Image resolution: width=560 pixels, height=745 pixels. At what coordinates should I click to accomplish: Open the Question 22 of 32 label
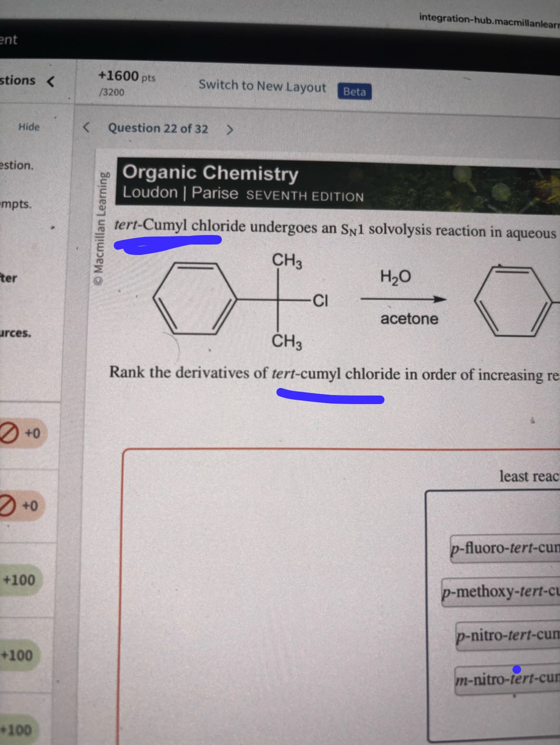tap(158, 128)
